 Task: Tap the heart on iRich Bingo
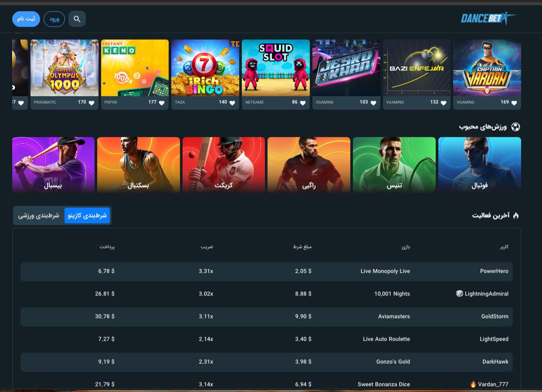click(x=232, y=103)
